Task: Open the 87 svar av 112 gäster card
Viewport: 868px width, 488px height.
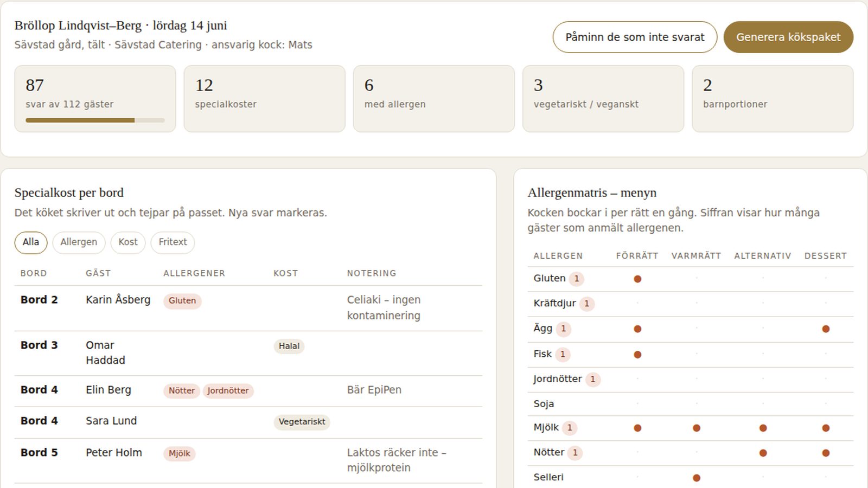Action: tap(95, 99)
